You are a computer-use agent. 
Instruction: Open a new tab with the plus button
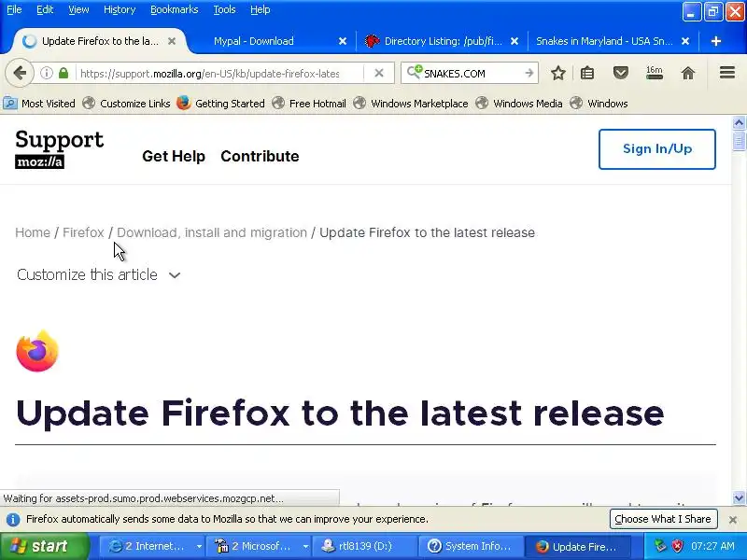click(715, 41)
